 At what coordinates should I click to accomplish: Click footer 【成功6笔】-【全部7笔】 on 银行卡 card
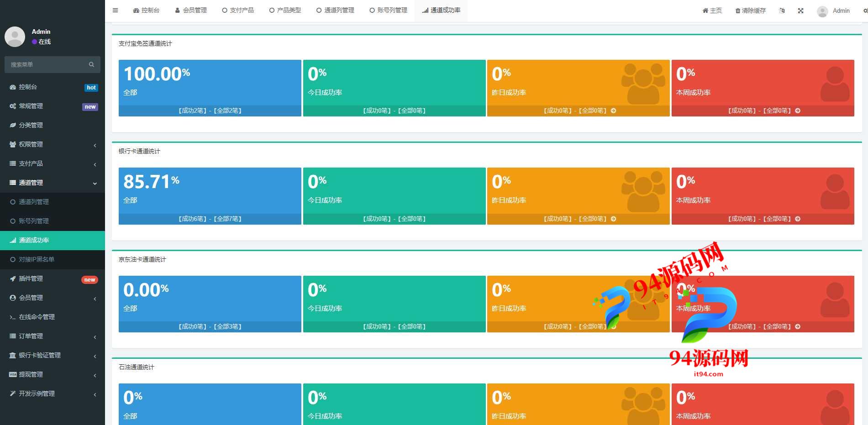[210, 219]
